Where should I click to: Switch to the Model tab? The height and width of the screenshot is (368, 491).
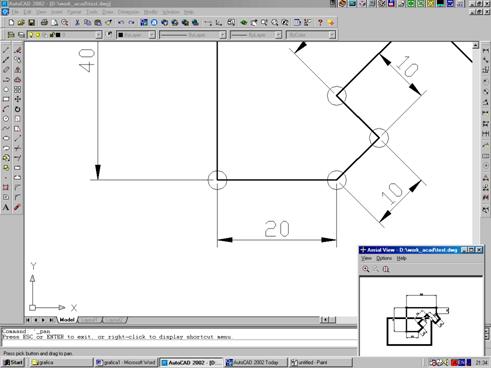(x=67, y=320)
